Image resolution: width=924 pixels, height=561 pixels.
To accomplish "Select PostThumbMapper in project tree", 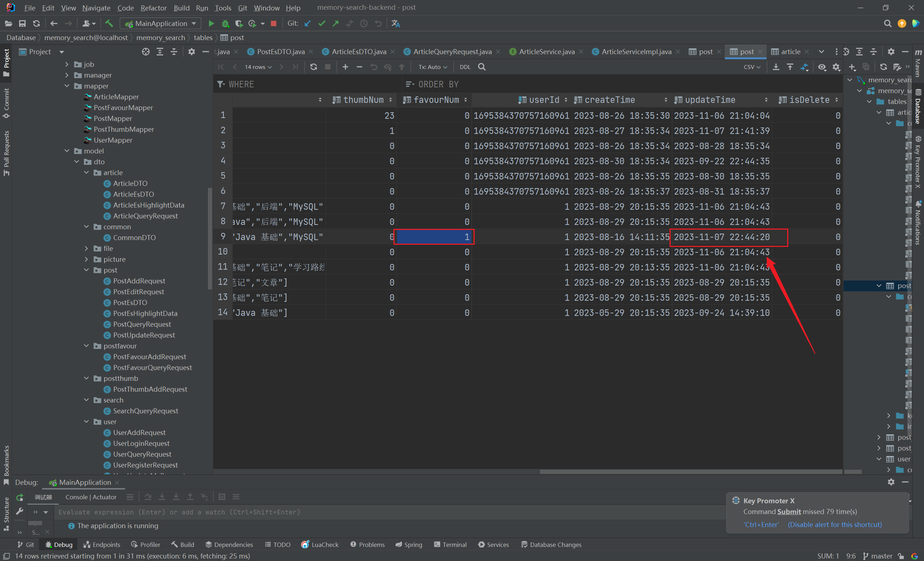I will (x=123, y=129).
